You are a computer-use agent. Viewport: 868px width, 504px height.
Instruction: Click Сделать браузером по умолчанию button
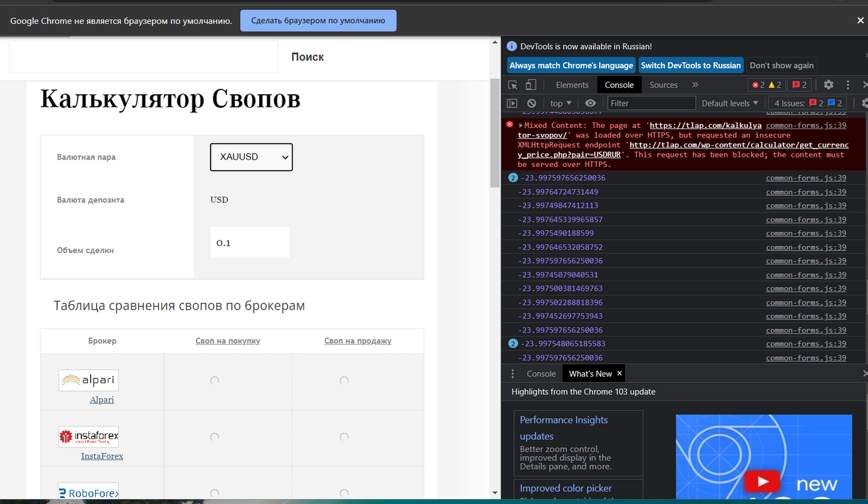pyautogui.click(x=318, y=21)
